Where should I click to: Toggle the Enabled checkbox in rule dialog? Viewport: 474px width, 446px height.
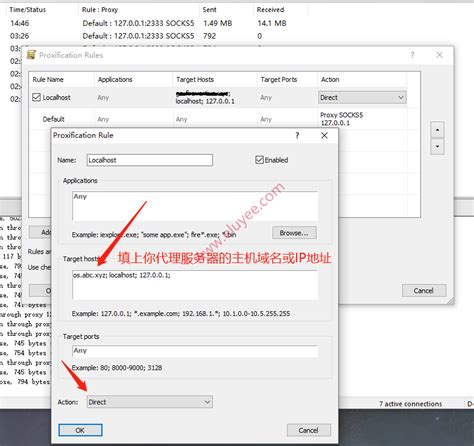259,160
